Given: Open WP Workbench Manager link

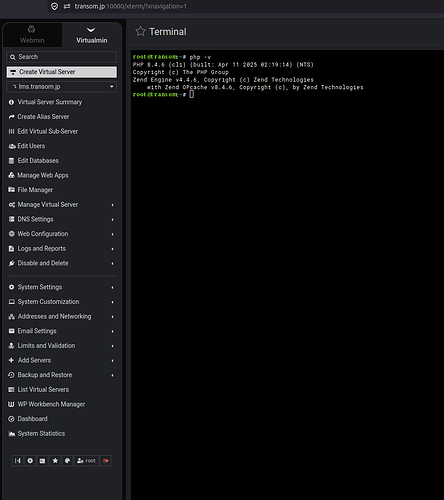Looking at the screenshot, I should 51,404.
